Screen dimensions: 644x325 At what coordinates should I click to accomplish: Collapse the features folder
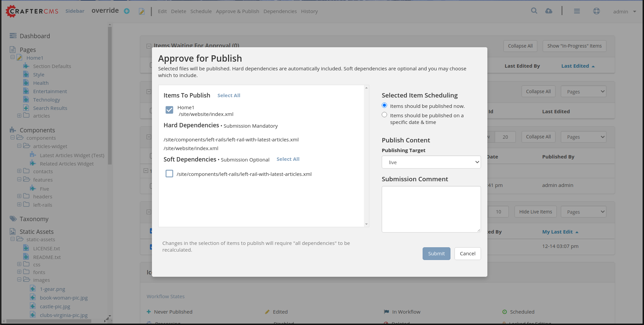19,180
